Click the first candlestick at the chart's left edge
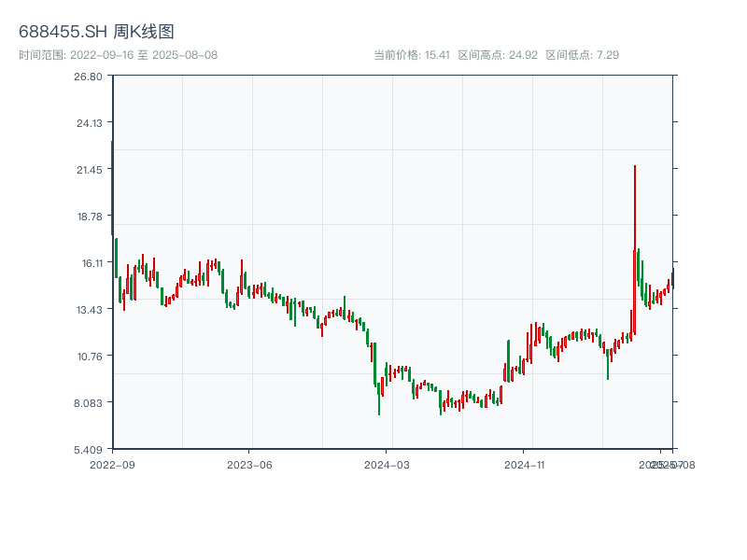The width and height of the screenshot is (747, 560). coord(112,187)
